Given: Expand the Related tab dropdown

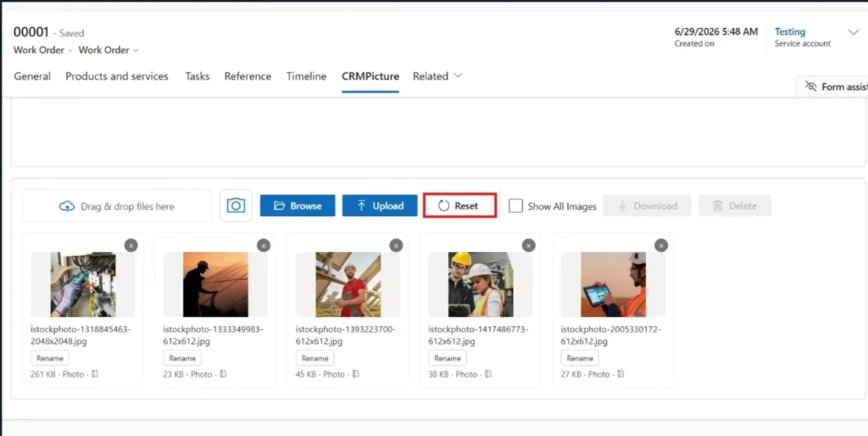Looking at the screenshot, I should (458, 75).
